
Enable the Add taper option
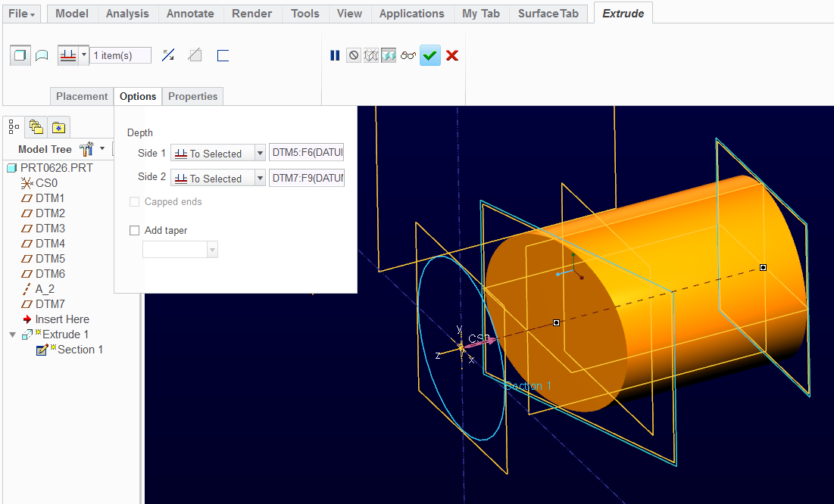tap(134, 230)
